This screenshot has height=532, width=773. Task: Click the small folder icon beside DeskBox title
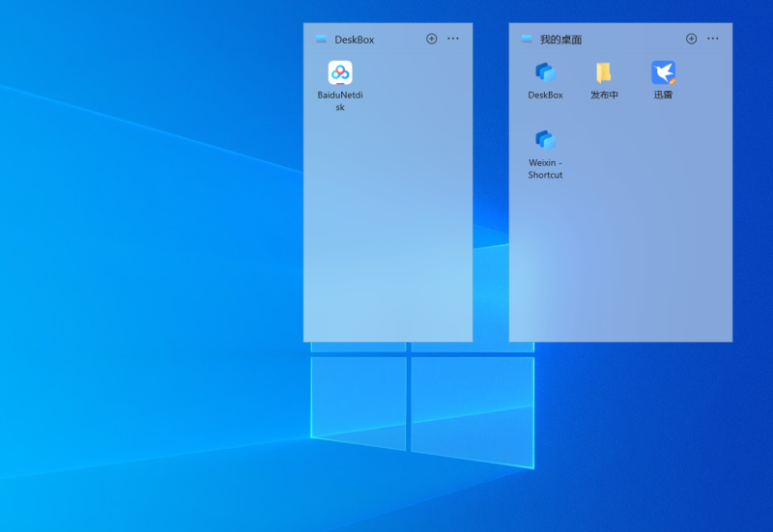(x=321, y=39)
